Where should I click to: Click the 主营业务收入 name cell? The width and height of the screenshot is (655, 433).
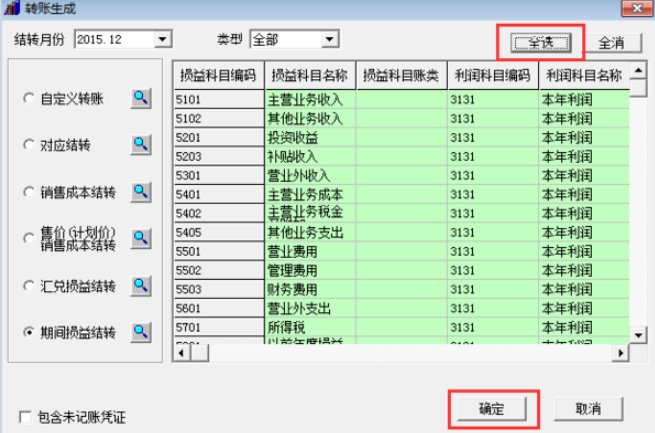coord(310,99)
